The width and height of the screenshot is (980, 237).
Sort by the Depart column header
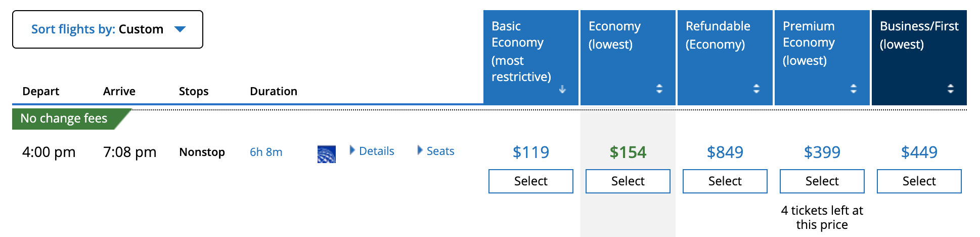[40, 91]
